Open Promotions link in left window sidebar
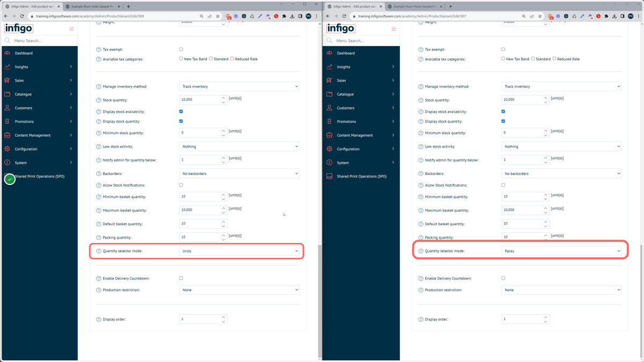 coord(24,122)
